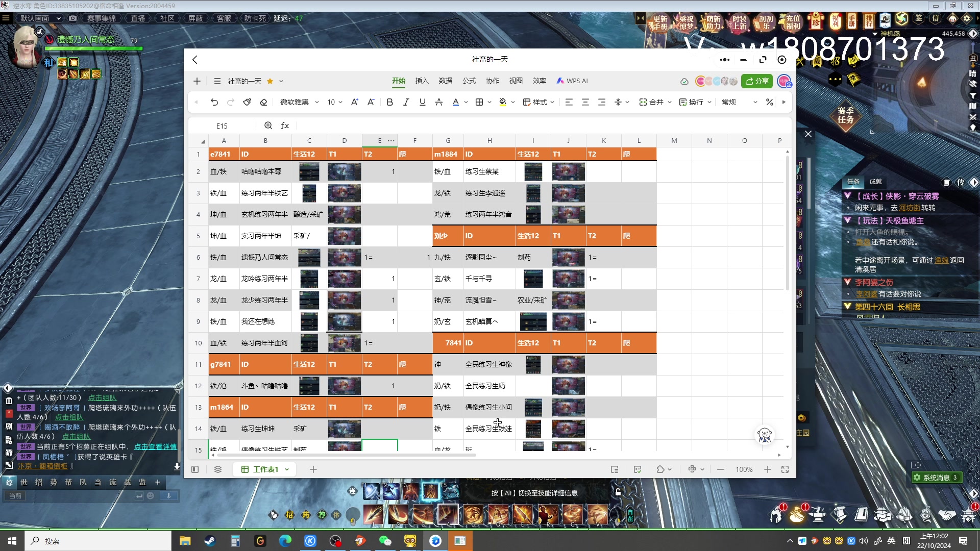This screenshot has height=551, width=980.
Task: Click the green 分享 share button
Action: coord(757,81)
